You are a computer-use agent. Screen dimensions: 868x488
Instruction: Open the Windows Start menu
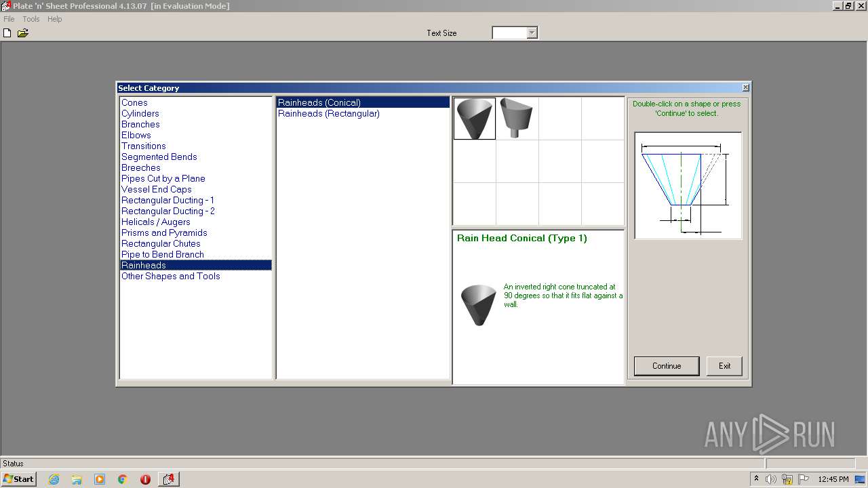coord(19,479)
